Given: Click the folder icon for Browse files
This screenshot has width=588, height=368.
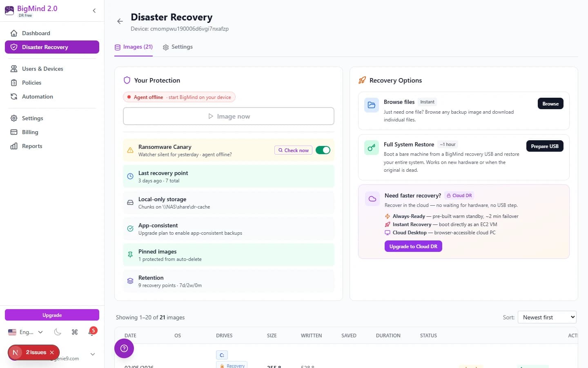Looking at the screenshot, I should click(x=372, y=105).
